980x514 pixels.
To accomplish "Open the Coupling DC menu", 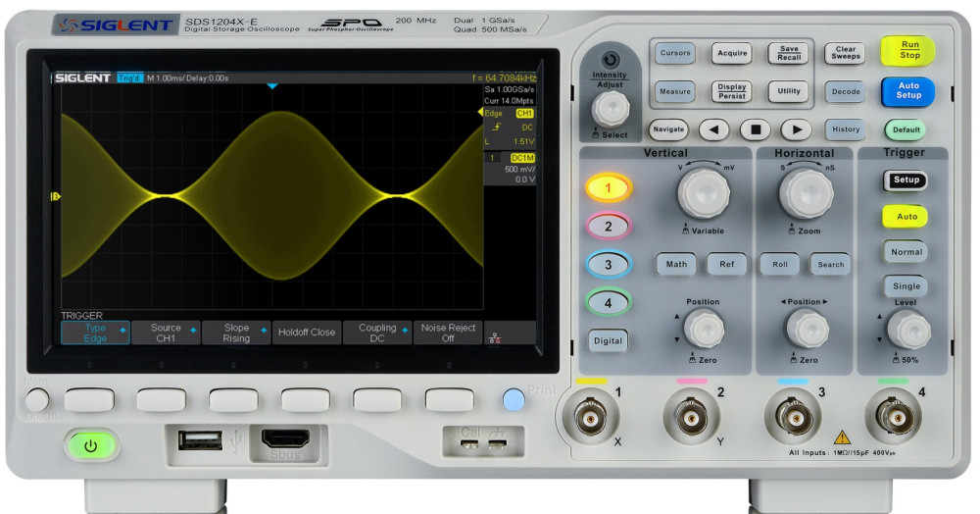I will coord(377,333).
